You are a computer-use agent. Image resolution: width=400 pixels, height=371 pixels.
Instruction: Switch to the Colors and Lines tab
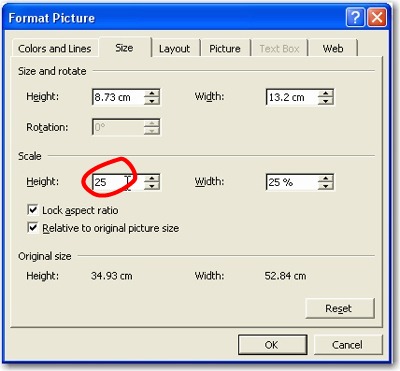55,49
